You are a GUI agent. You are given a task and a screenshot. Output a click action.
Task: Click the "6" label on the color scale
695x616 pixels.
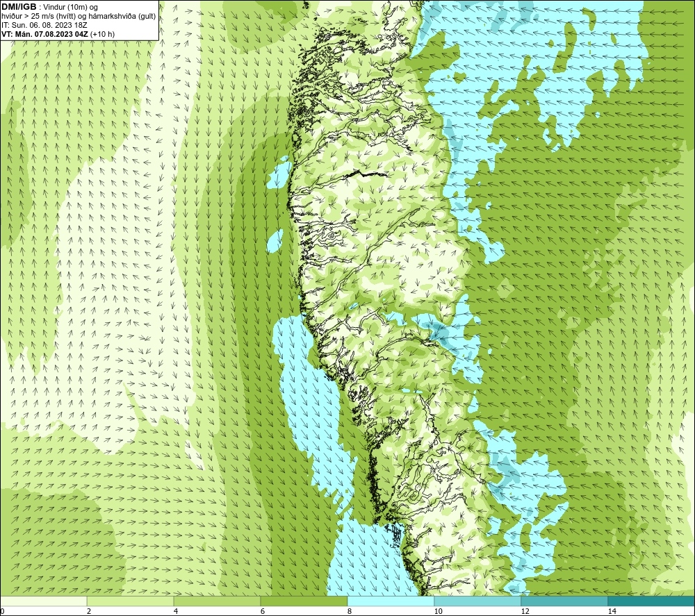click(x=263, y=611)
